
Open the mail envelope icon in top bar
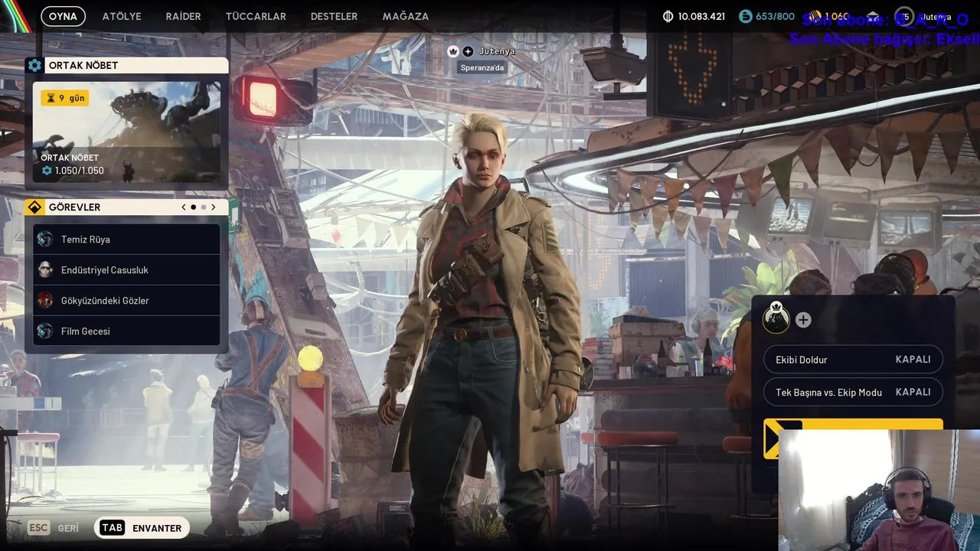(x=871, y=16)
